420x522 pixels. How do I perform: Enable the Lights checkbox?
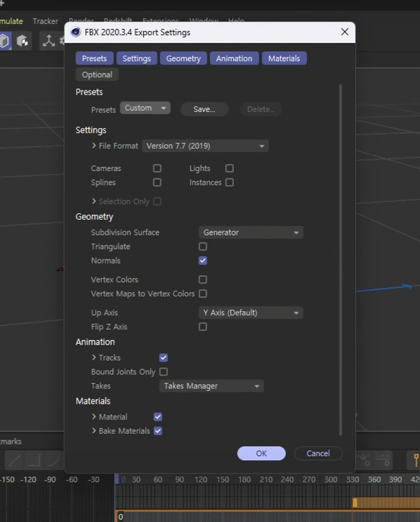click(x=229, y=168)
